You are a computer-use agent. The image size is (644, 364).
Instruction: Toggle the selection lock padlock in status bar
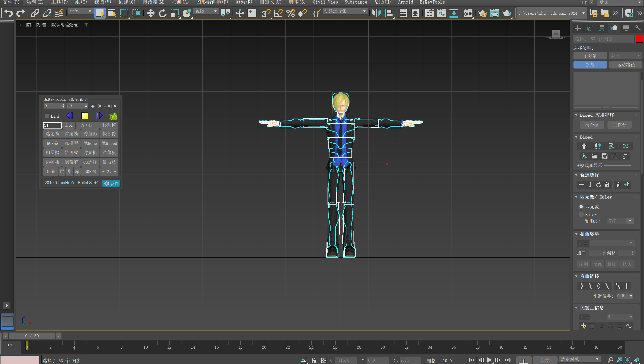(313, 360)
